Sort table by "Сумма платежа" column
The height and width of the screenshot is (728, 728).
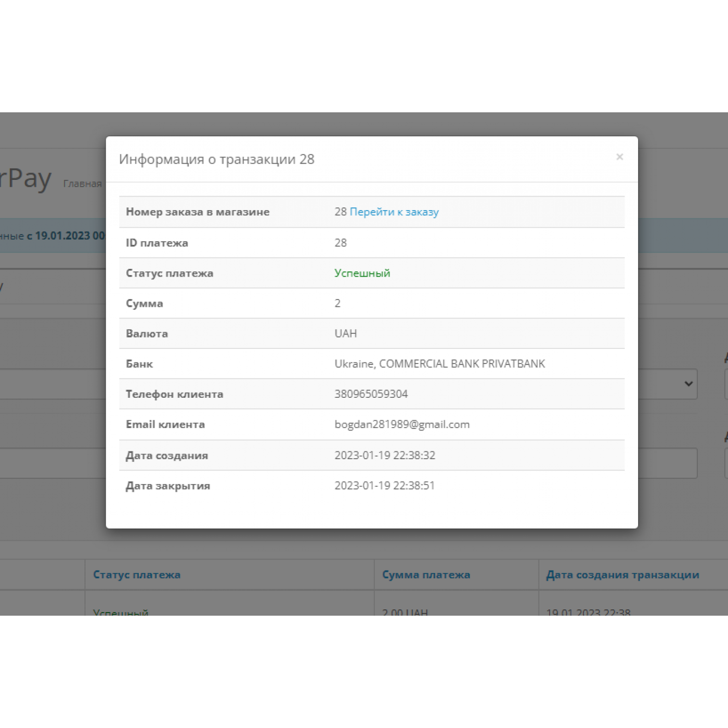coord(426,575)
